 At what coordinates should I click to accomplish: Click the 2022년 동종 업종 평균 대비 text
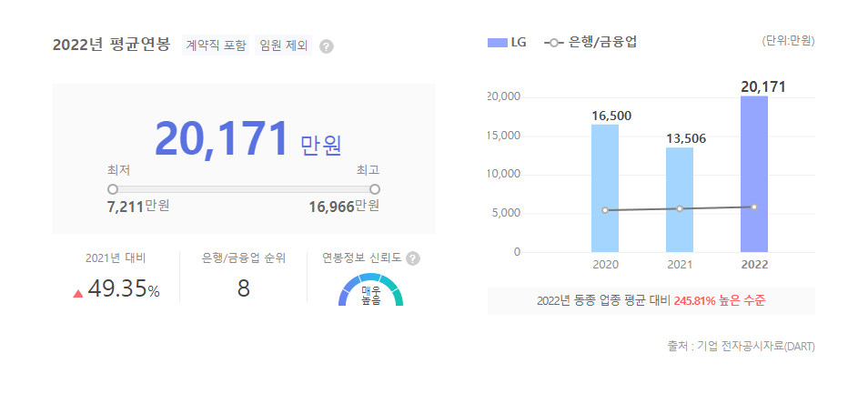pyautogui.click(x=604, y=301)
